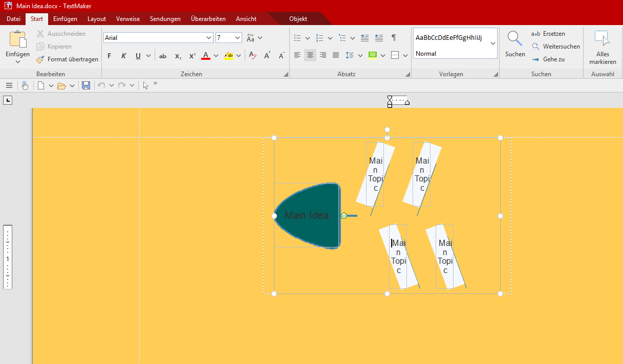Open the Arial font name dropdown

209,38
